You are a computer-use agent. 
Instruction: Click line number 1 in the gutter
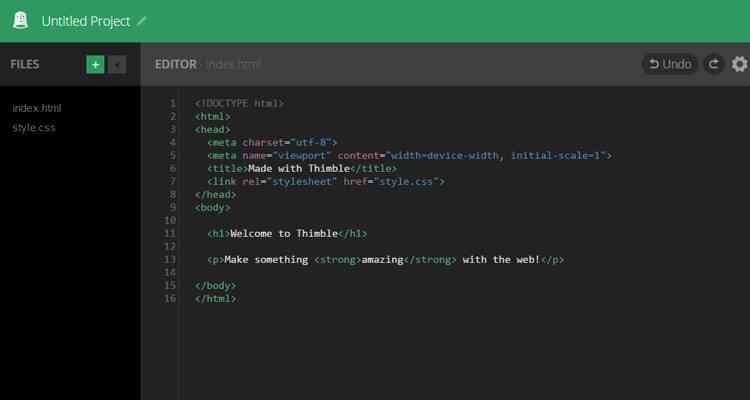pos(173,103)
